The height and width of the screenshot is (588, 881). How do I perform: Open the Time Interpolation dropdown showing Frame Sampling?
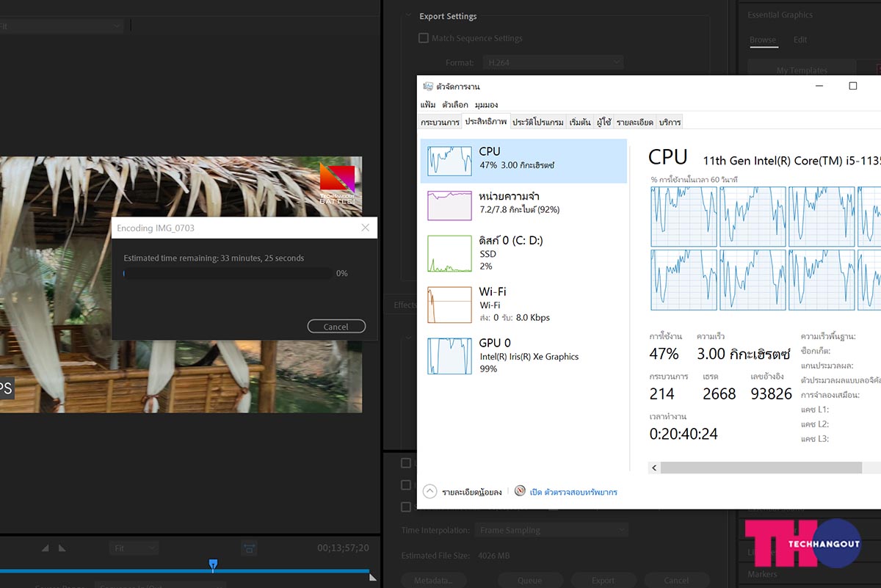click(551, 529)
